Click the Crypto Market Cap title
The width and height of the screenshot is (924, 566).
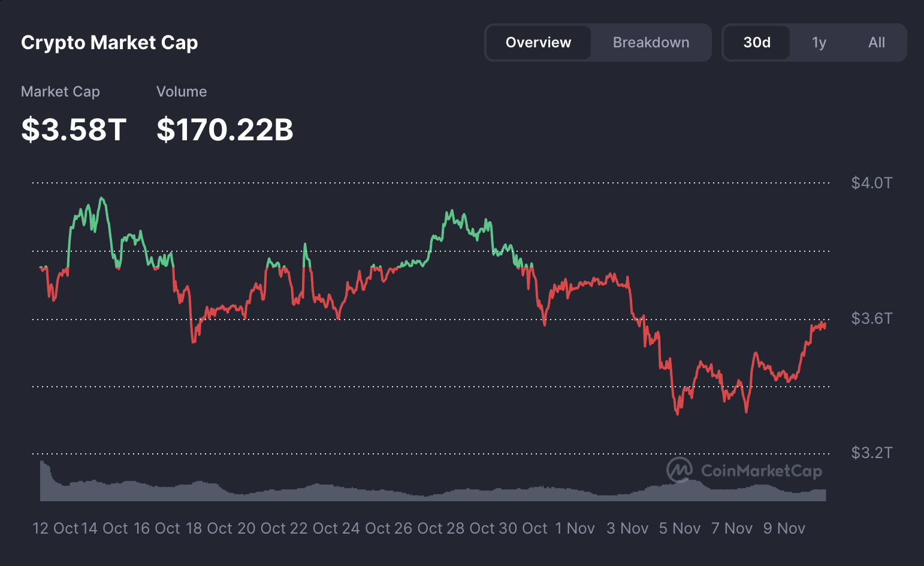click(x=110, y=43)
